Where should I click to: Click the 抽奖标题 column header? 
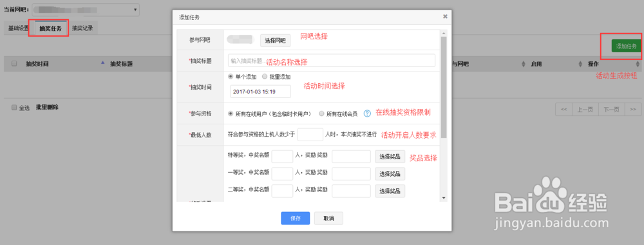(x=121, y=64)
